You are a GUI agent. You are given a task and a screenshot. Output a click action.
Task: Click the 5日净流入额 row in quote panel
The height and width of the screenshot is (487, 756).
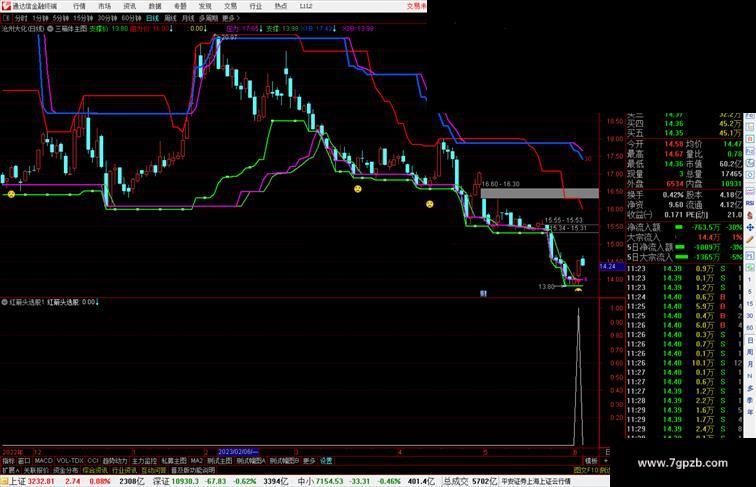pos(684,247)
